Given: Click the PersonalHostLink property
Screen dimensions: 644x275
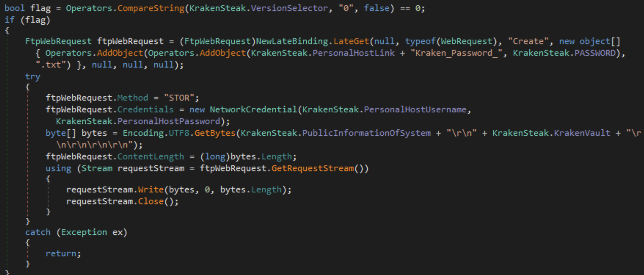Looking at the screenshot, I should (354, 53).
